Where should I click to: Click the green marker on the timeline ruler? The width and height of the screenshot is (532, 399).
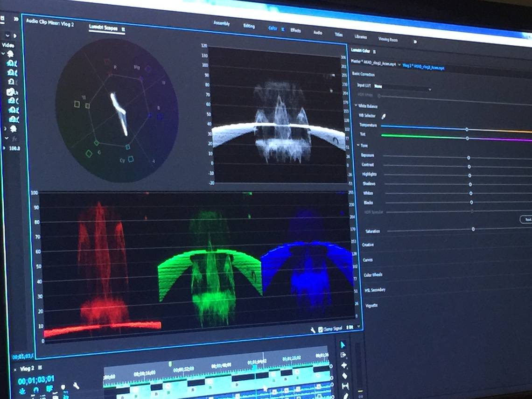pos(170,364)
